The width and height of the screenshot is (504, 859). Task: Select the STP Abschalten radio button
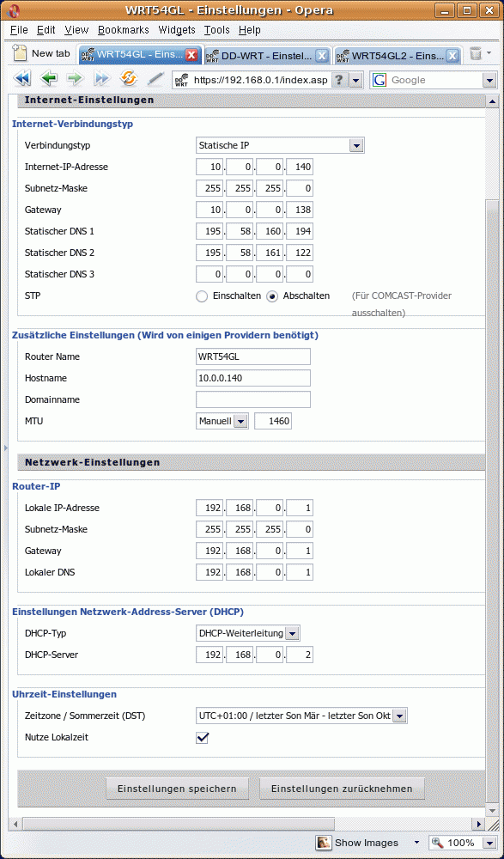tap(272, 296)
